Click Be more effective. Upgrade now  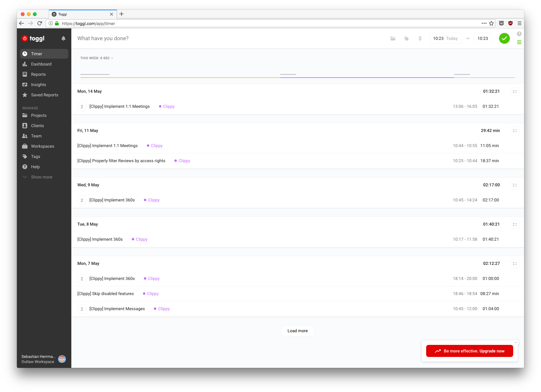[470, 351]
